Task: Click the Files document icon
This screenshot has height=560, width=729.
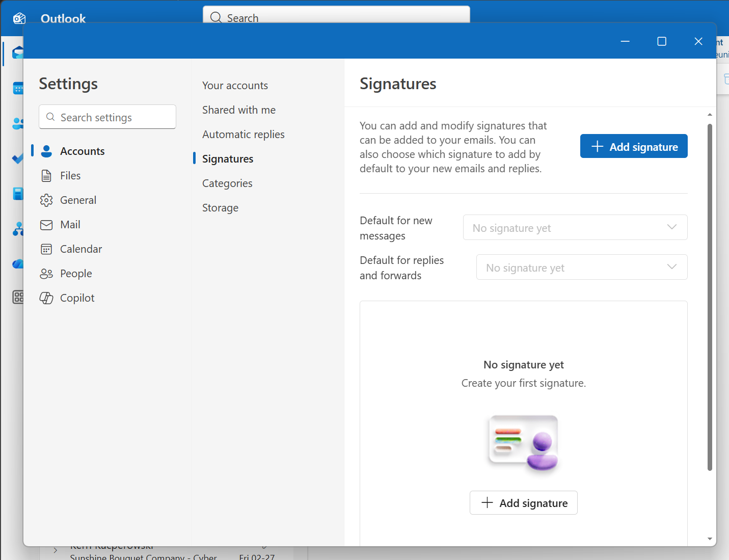Action: (x=46, y=176)
